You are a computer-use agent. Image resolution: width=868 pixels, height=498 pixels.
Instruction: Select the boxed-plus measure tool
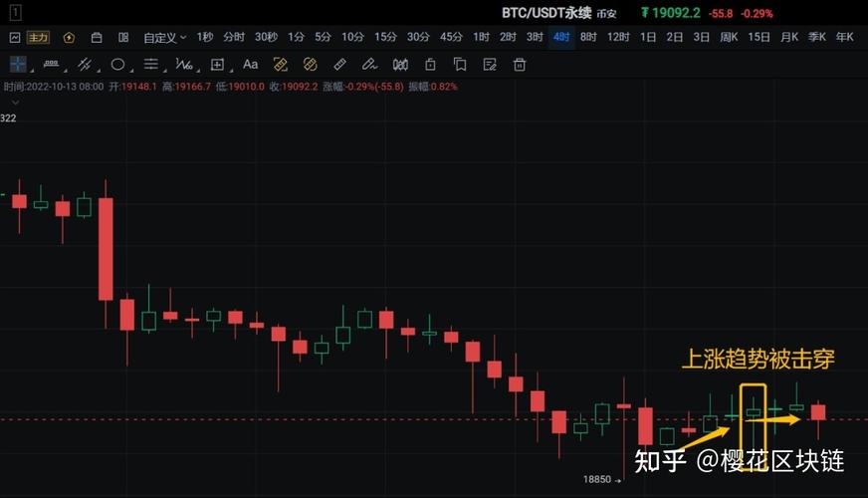[x=218, y=65]
